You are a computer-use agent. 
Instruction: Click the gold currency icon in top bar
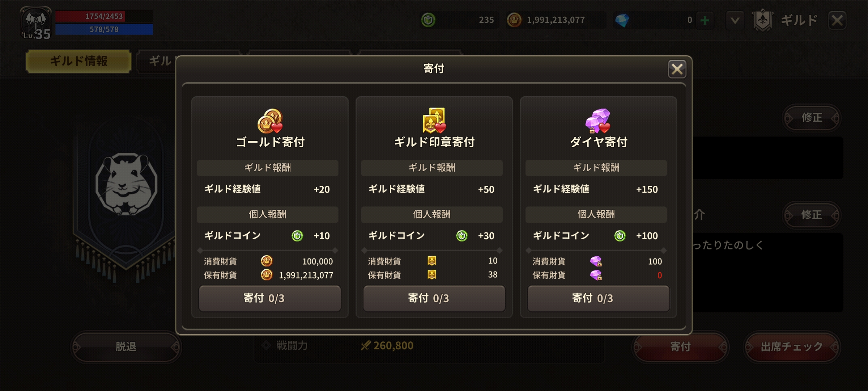tap(514, 20)
